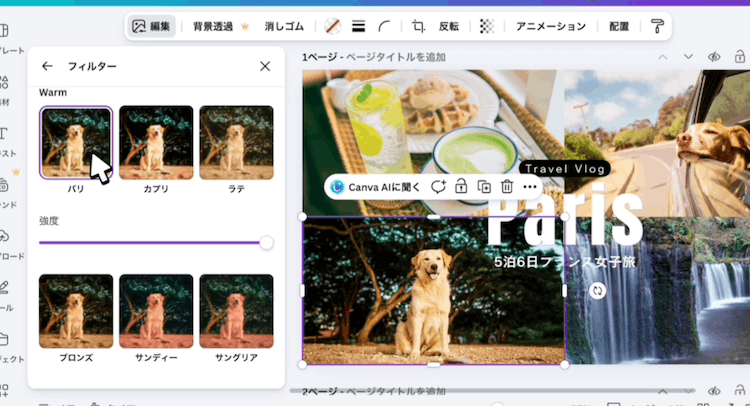Open the upload icon in left sidebar
This screenshot has height=406, width=750.
[4, 236]
